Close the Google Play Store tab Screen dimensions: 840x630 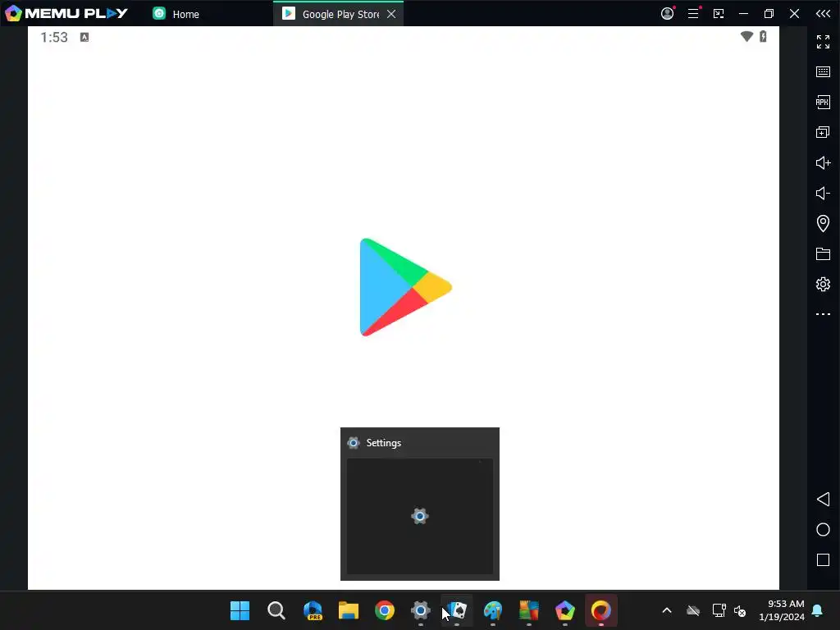[x=391, y=14]
